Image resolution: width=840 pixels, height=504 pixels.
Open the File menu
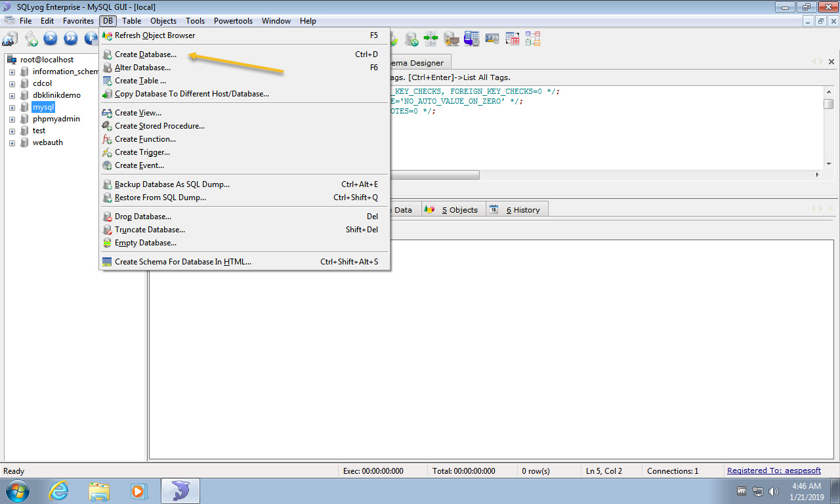[26, 21]
